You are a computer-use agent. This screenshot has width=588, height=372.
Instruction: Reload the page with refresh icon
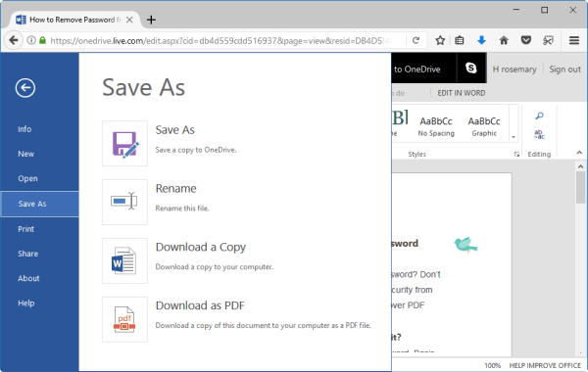click(416, 40)
